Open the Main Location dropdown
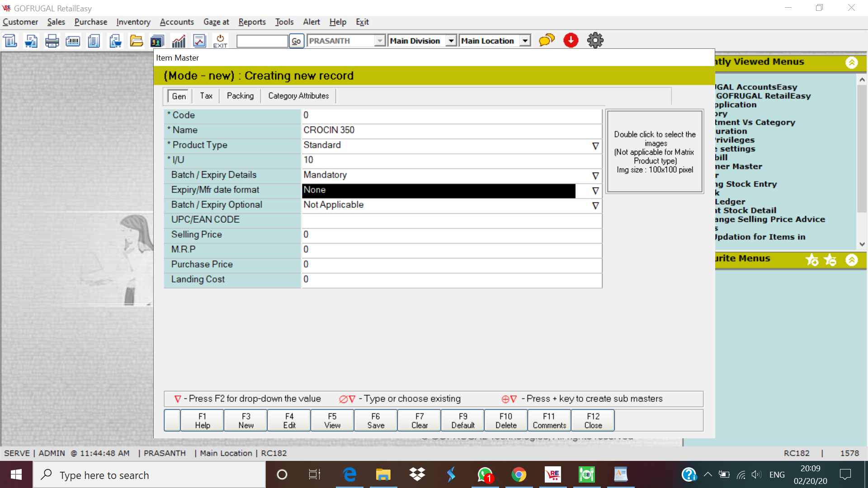This screenshot has height=488, width=868. click(525, 41)
